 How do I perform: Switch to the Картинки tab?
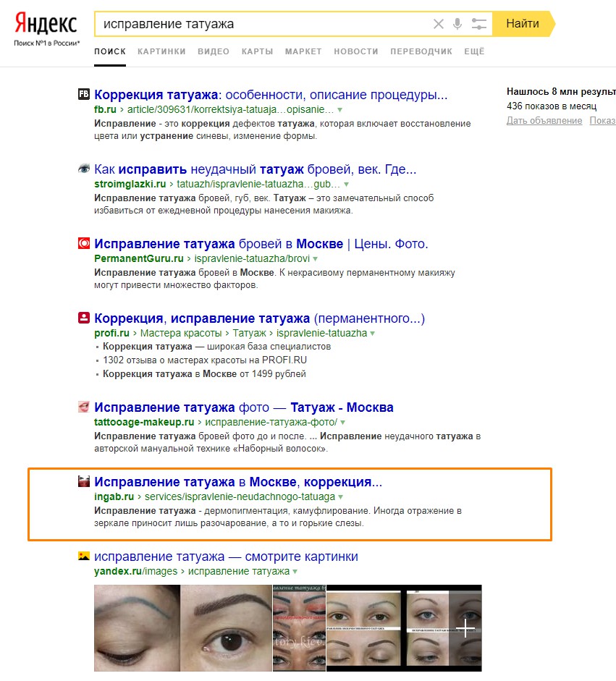pos(161,51)
